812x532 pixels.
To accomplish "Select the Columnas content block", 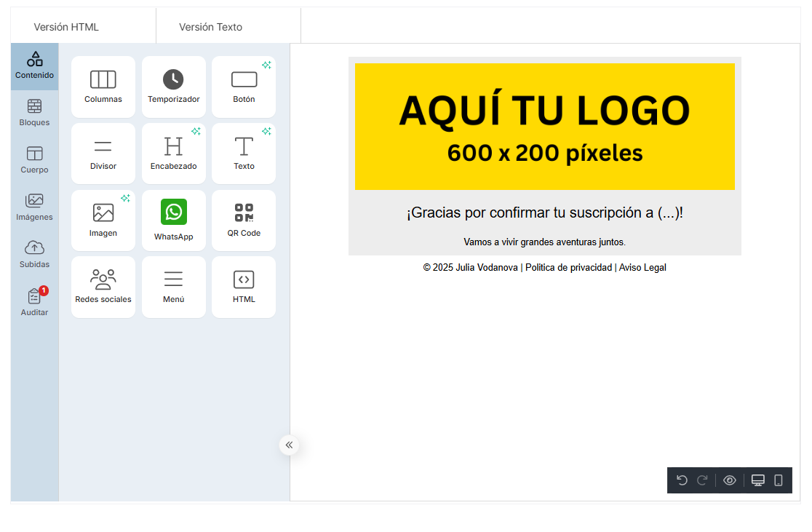I will [103, 87].
